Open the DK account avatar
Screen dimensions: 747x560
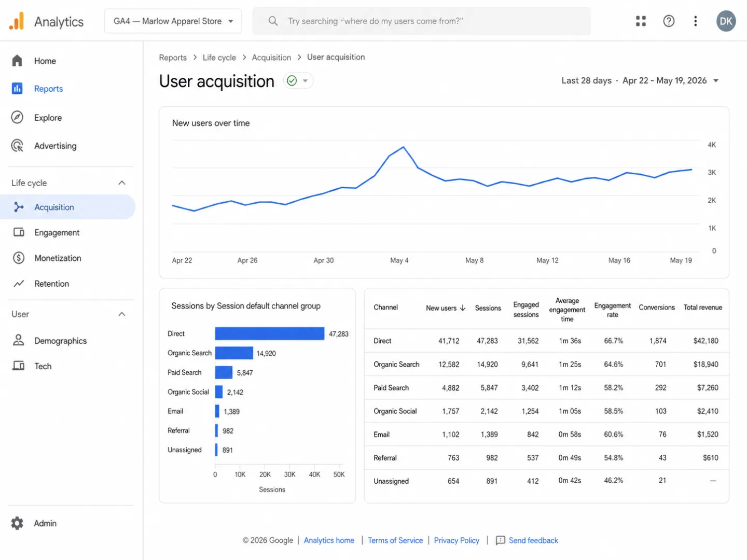(726, 21)
